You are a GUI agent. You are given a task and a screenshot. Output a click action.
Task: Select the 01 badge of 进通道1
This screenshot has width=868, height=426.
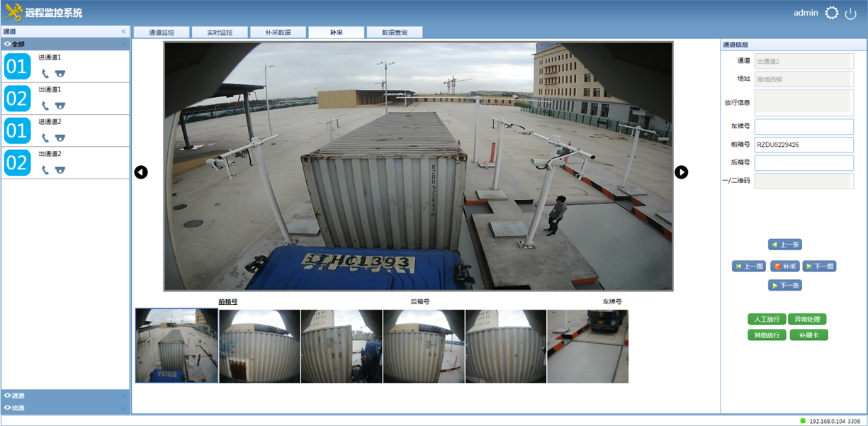17,67
